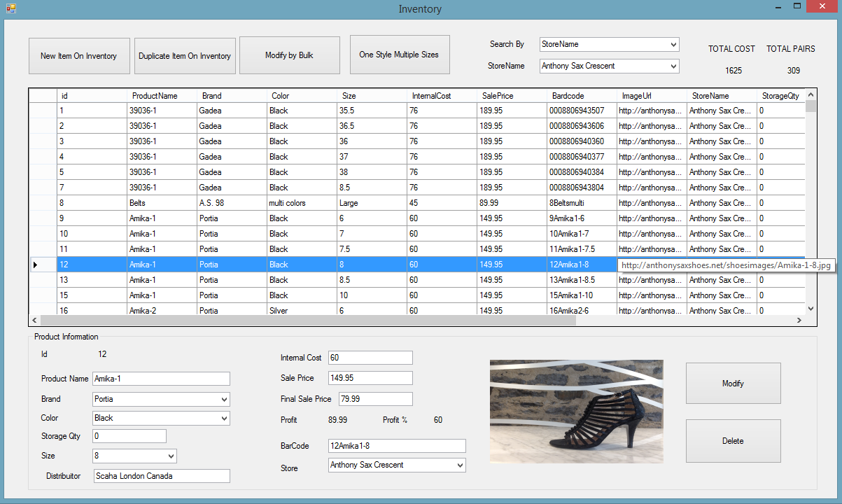Click barcode cell 0008806943606

582,126
